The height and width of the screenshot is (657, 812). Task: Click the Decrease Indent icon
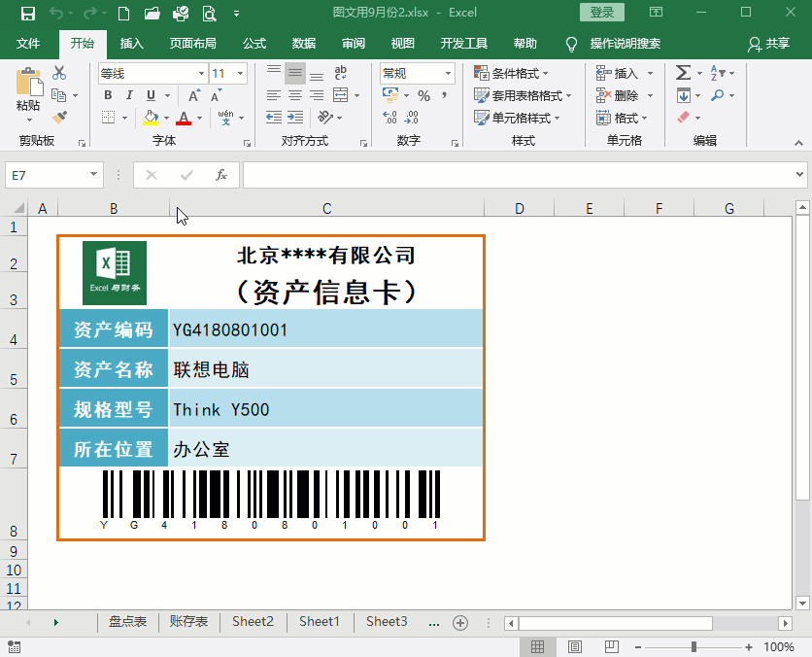274,118
